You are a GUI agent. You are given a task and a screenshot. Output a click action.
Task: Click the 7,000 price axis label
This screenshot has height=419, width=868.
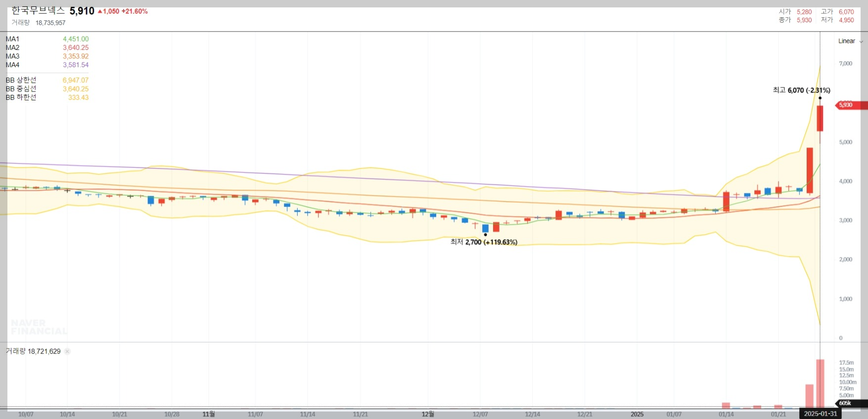tap(846, 64)
